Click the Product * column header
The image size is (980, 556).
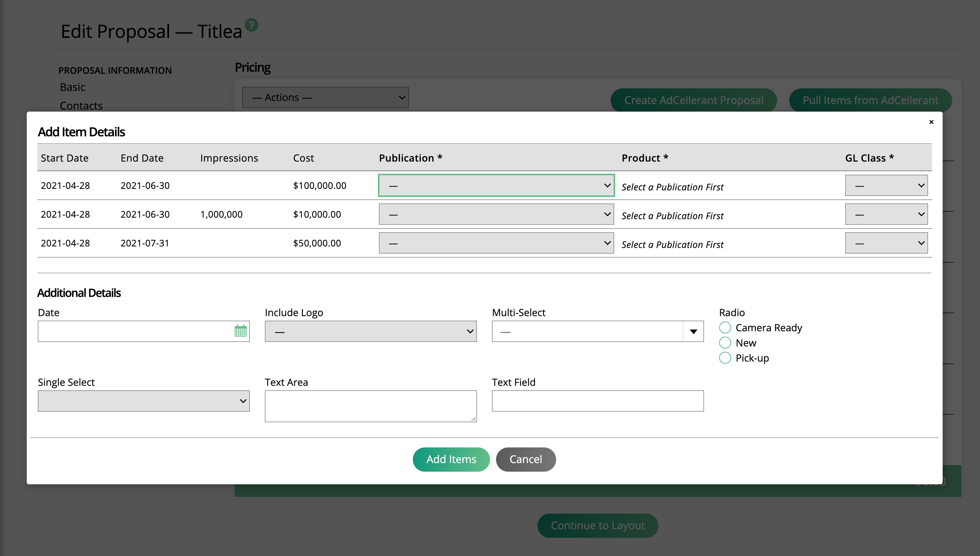click(645, 158)
